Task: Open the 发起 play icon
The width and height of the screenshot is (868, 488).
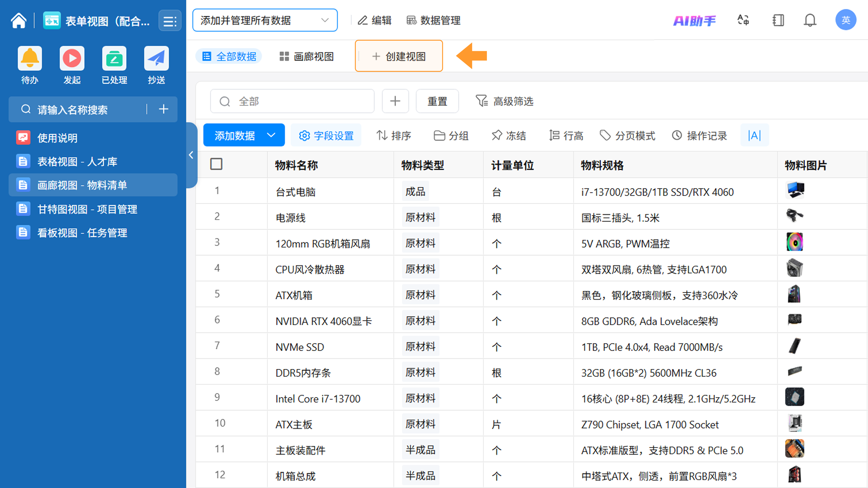Action: (x=72, y=58)
